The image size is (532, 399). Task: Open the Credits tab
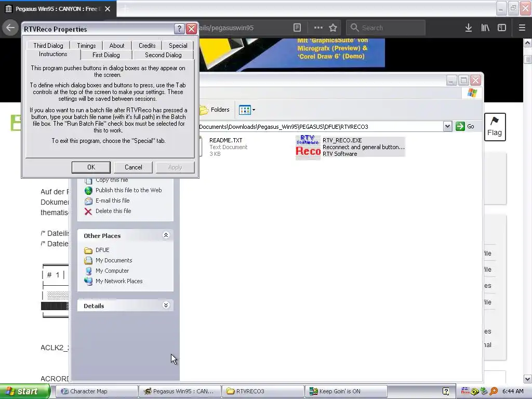[x=147, y=46]
